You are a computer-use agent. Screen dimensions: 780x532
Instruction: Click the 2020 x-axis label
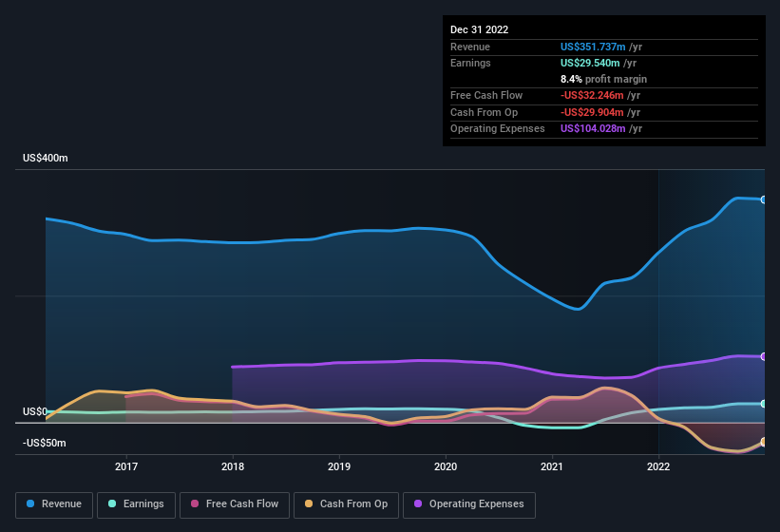[446, 466]
